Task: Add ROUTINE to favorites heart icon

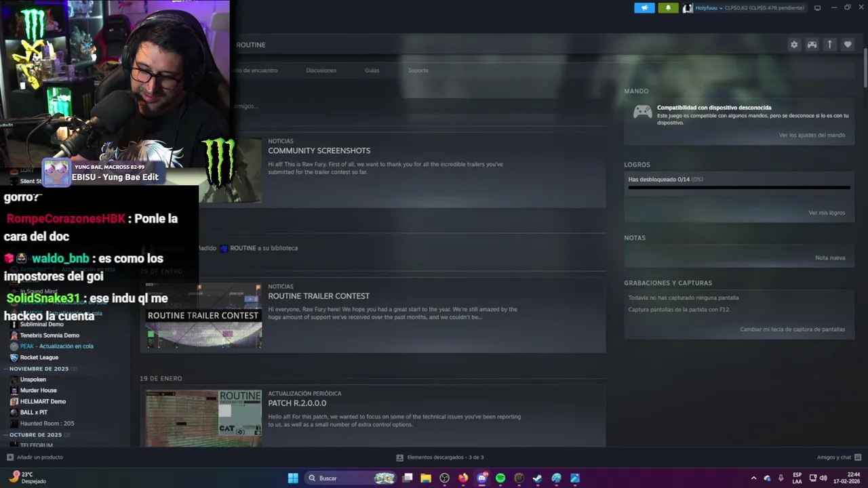Action: coord(848,45)
